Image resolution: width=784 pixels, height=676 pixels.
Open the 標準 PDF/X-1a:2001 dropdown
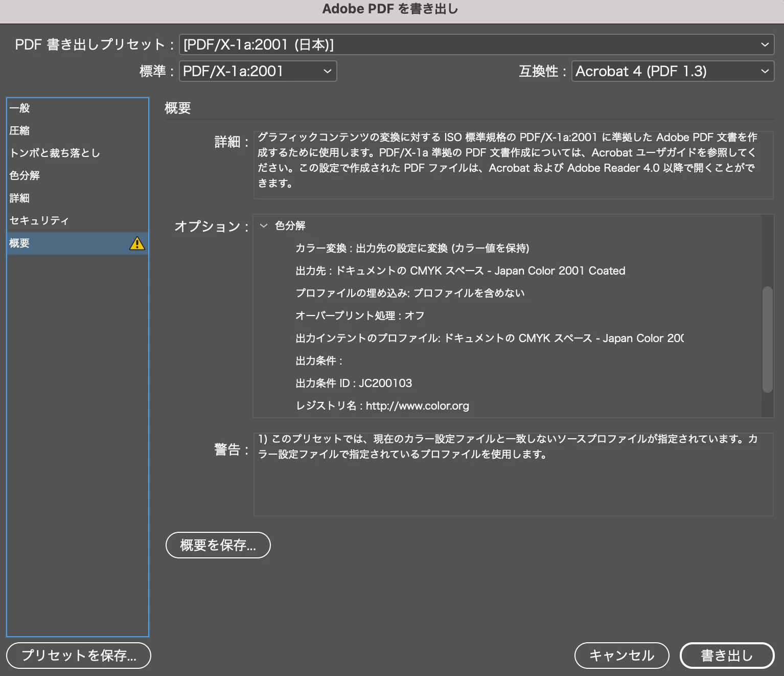258,71
